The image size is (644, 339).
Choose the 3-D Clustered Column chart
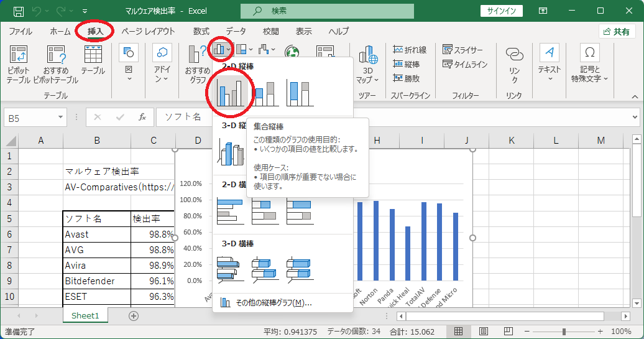(x=230, y=152)
